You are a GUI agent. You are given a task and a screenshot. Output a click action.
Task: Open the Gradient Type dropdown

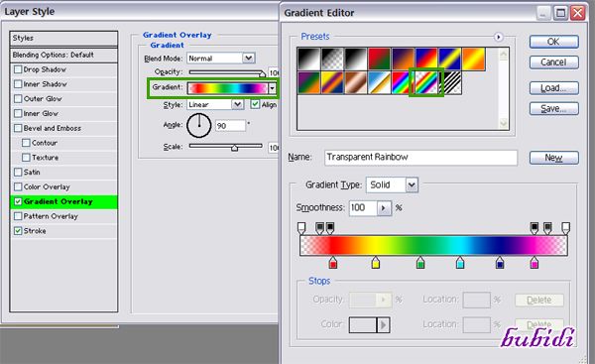coord(412,184)
